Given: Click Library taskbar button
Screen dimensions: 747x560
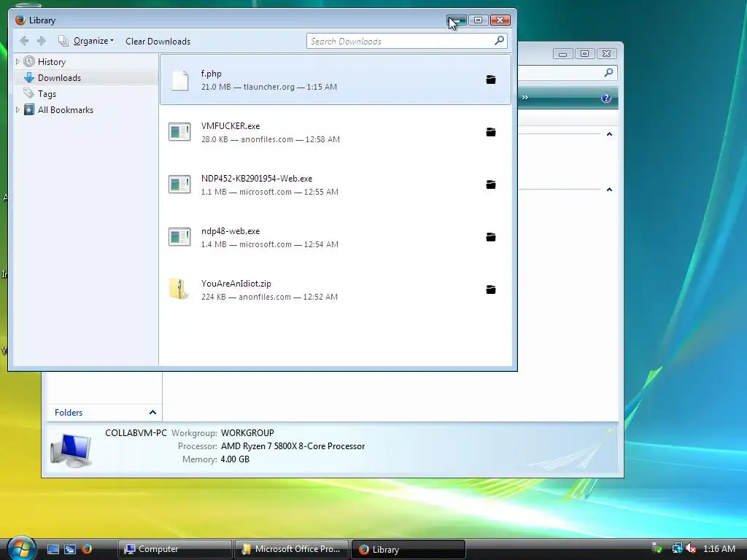Looking at the screenshot, I should click(408, 549).
